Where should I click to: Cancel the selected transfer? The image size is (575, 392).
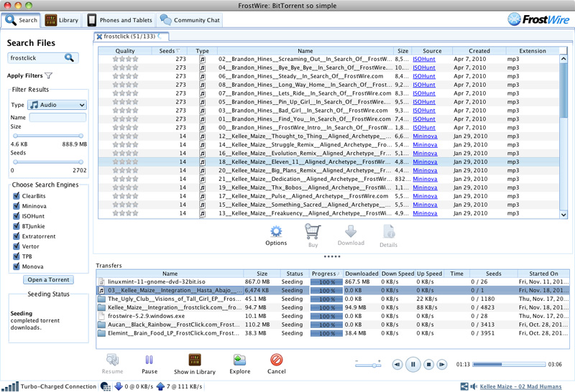click(x=276, y=360)
